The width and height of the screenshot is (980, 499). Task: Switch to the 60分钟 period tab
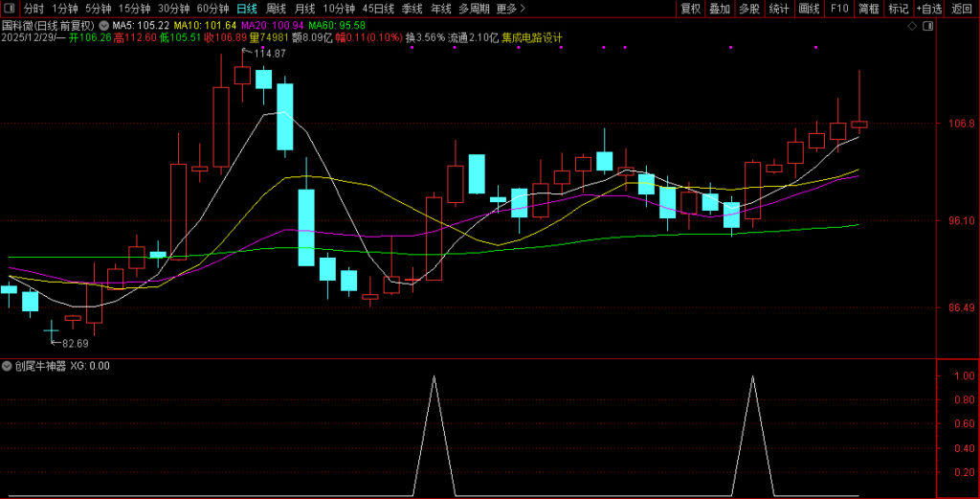pyautogui.click(x=212, y=9)
